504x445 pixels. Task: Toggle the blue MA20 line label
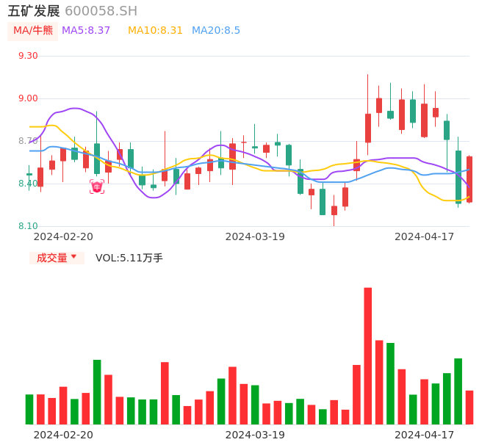[x=216, y=31]
